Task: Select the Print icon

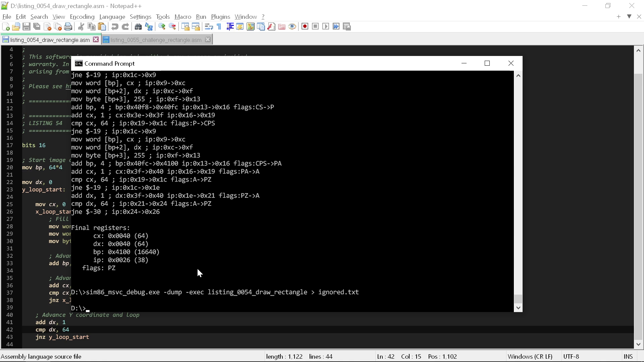Action: (x=68, y=26)
